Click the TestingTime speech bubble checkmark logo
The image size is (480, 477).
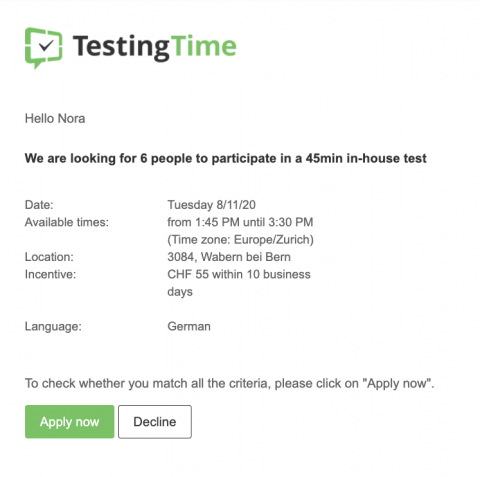(44, 48)
